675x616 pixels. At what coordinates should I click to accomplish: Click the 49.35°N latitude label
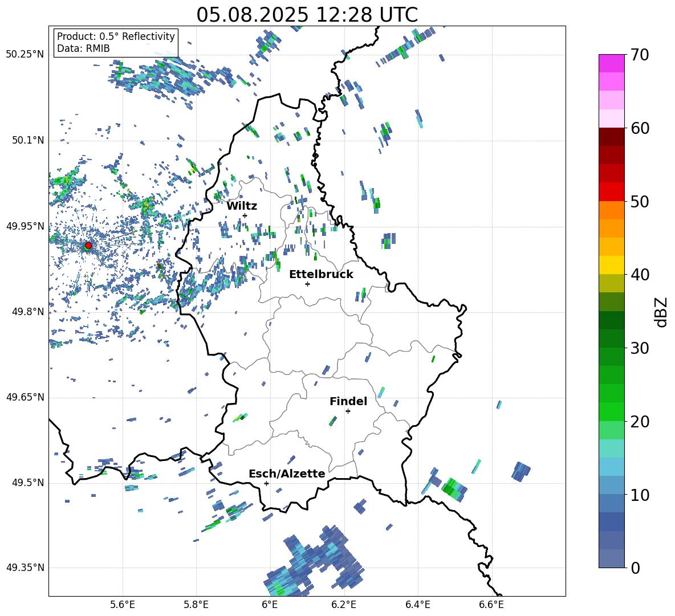[x=25, y=568]
